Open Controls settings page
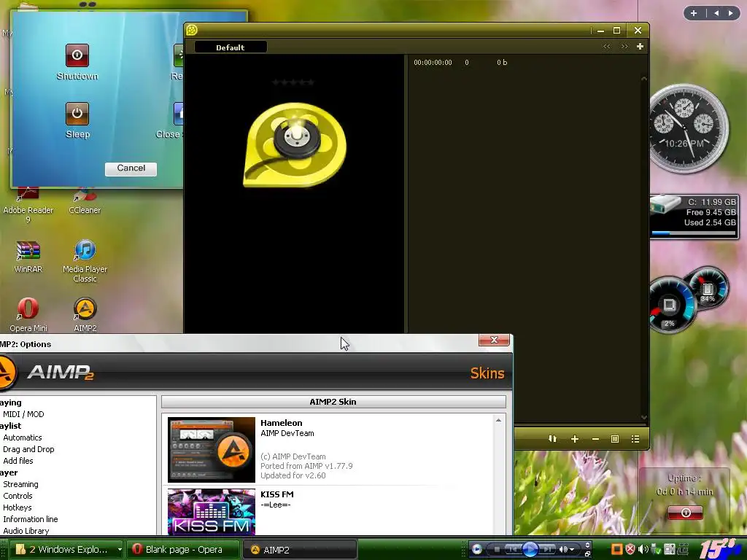The width and height of the screenshot is (747, 560). pyautogui.click(x=18, y=496)
